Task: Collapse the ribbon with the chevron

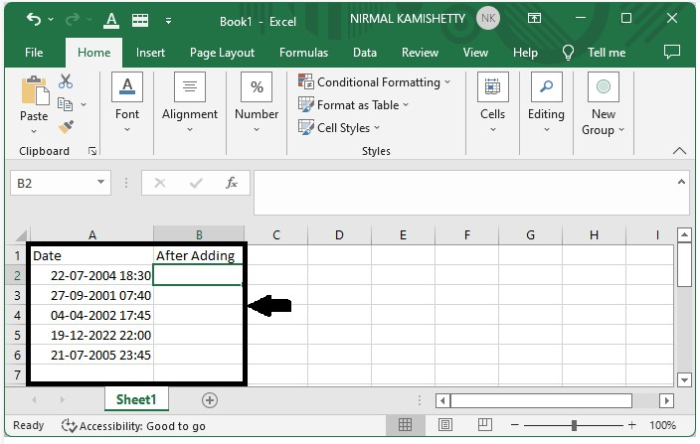Action: pos(679,151)
